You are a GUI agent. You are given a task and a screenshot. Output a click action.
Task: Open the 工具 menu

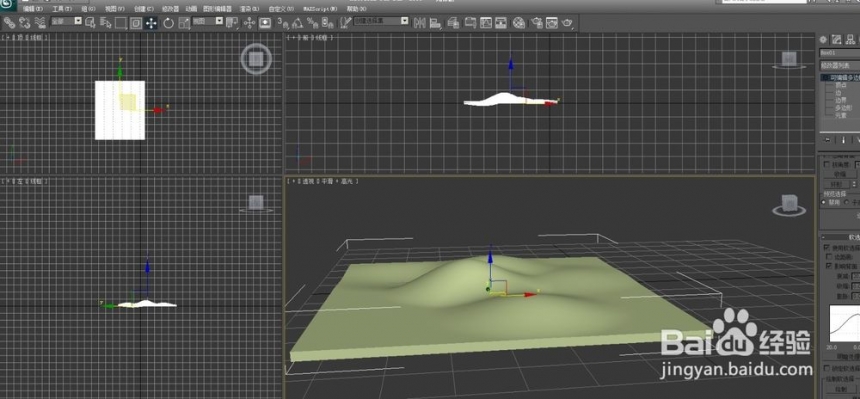click(62, 9)
